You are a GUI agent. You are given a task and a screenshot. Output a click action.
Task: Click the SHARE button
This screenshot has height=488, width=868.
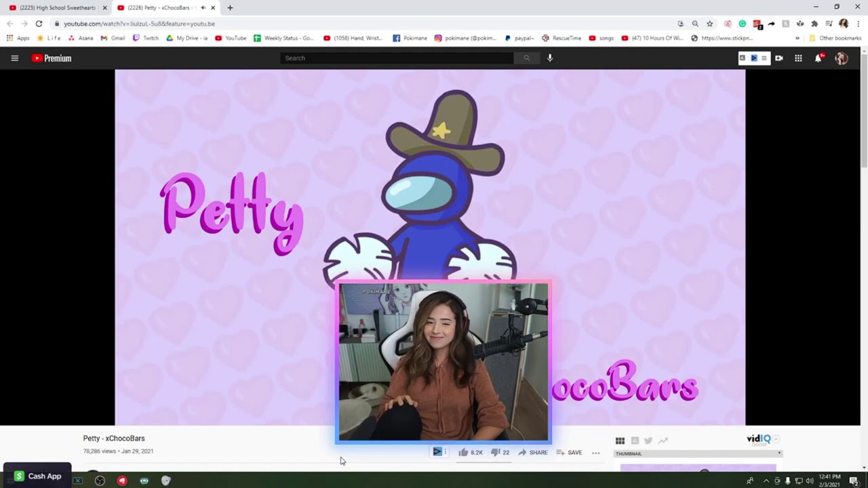(x=533, y=452)
